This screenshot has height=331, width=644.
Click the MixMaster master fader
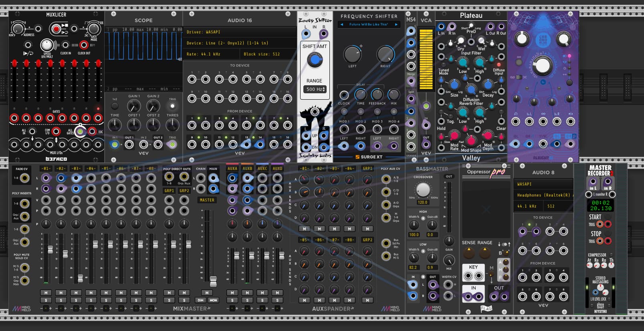(x=213, y=281)
